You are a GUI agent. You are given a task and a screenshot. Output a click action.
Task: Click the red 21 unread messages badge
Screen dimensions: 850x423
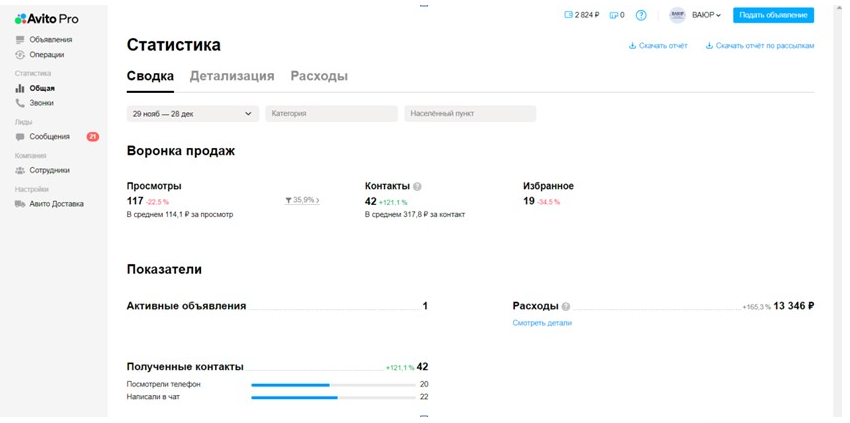point(93,137)
